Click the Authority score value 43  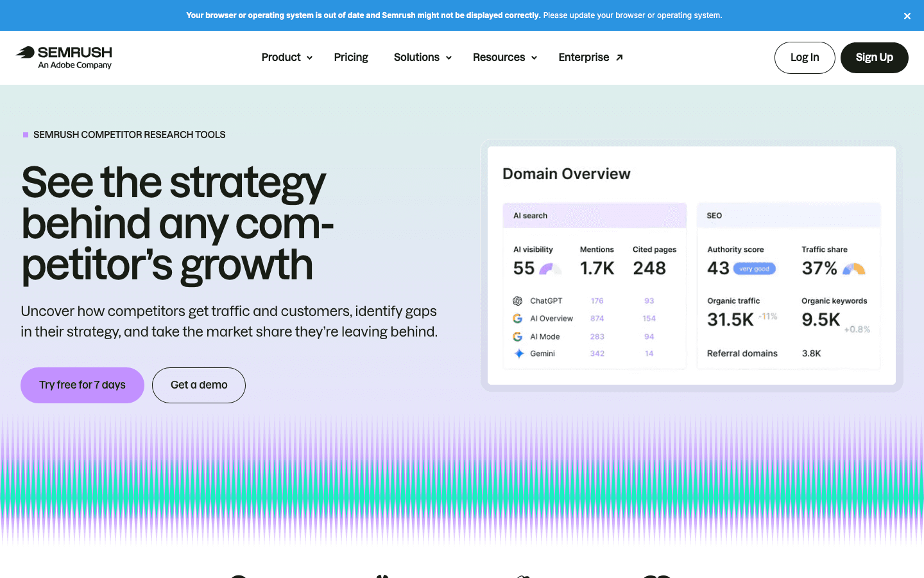[x=718, y=268]
